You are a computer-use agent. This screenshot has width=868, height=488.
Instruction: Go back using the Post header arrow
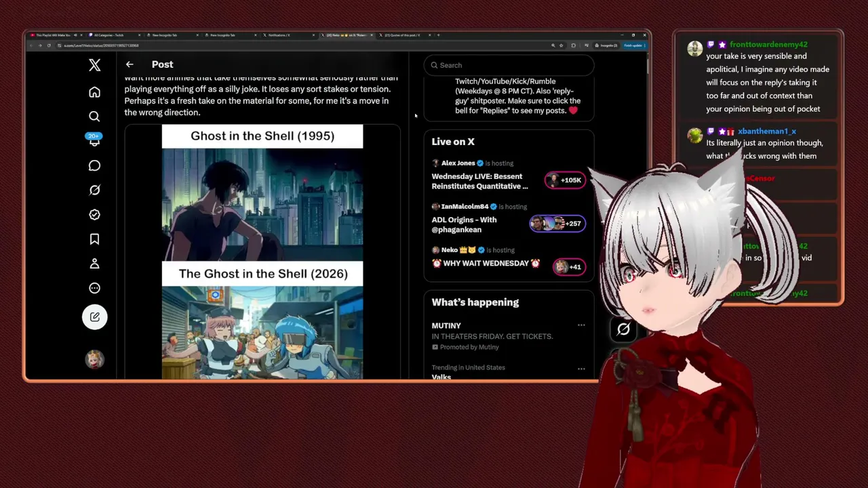pos(130,64)
